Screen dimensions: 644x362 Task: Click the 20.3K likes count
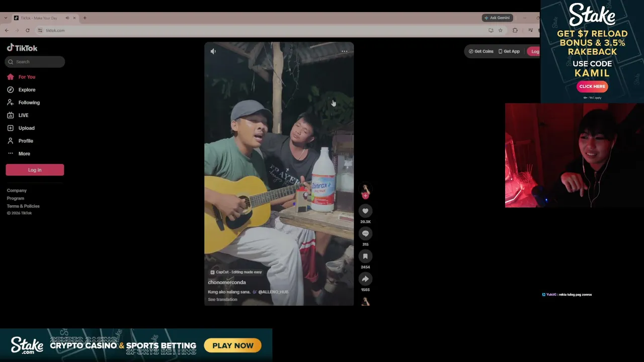pos(365,222)
